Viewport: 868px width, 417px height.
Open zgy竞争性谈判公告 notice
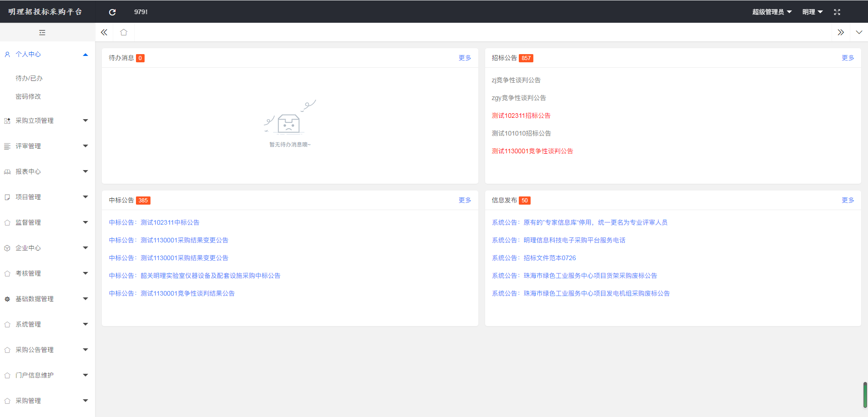[519, 98]
